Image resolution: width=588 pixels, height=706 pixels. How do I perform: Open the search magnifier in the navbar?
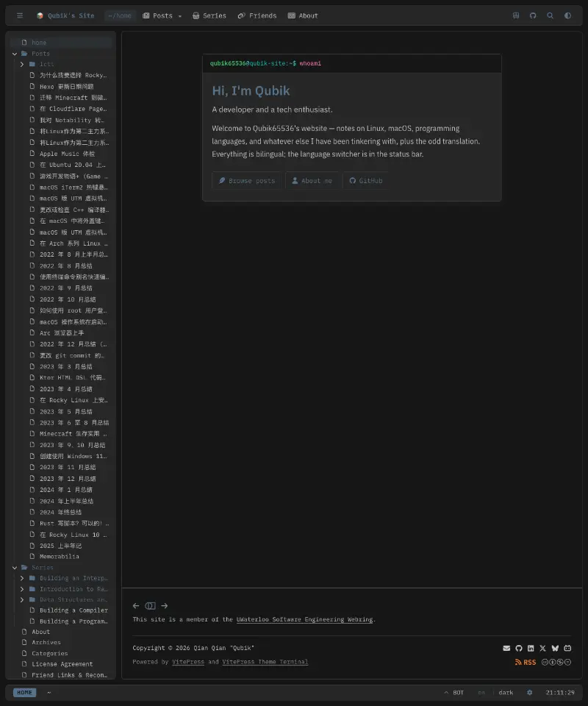click(x=551, y=15)
